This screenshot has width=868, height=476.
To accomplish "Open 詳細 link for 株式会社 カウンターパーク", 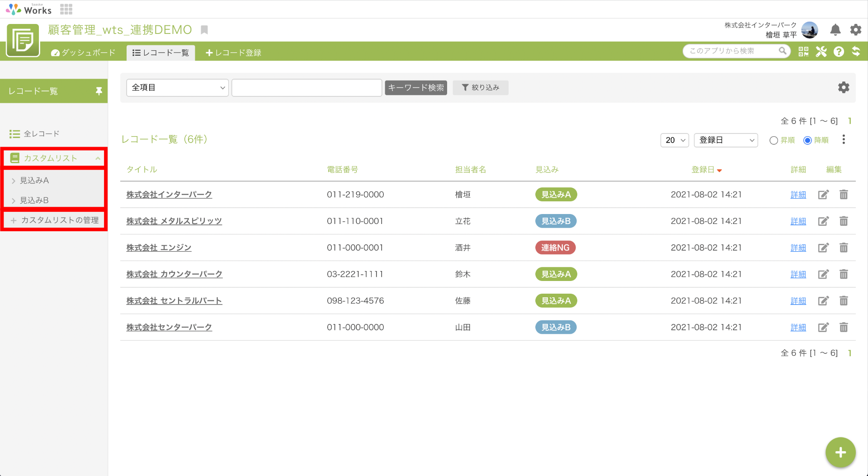I will (798, 274).
